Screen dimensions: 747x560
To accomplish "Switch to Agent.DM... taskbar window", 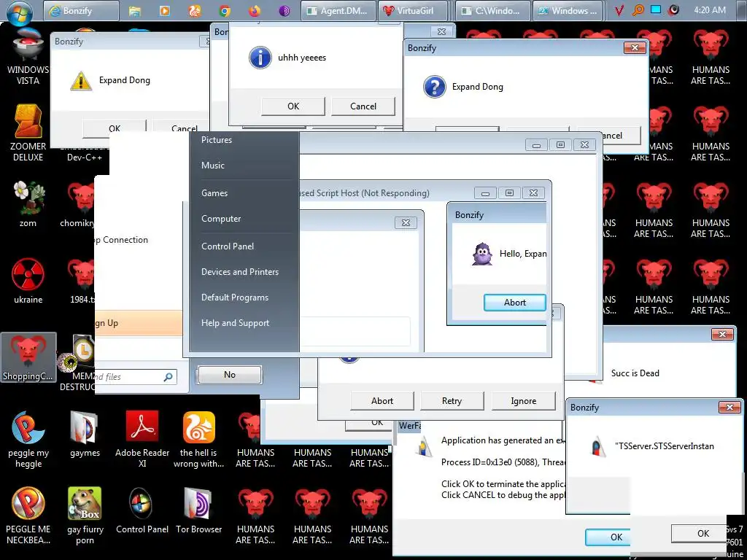I will (x=337, y=10).
